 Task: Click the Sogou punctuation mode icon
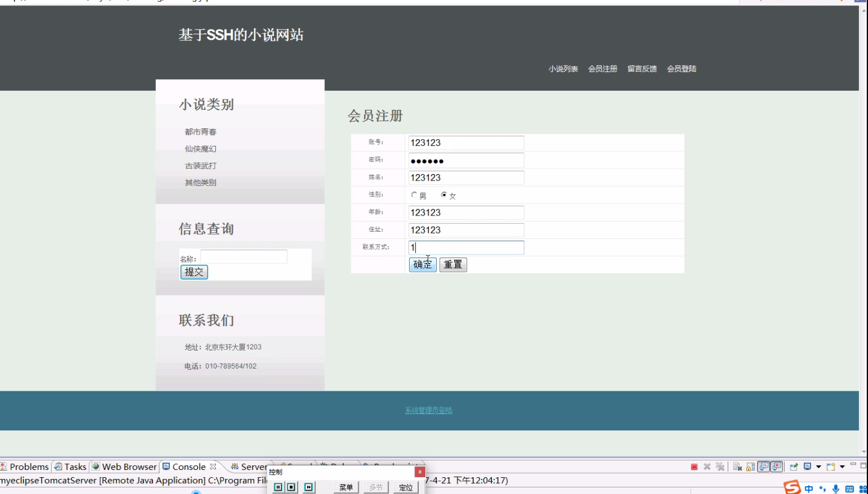pyautogui.click(x=822, y=489)
